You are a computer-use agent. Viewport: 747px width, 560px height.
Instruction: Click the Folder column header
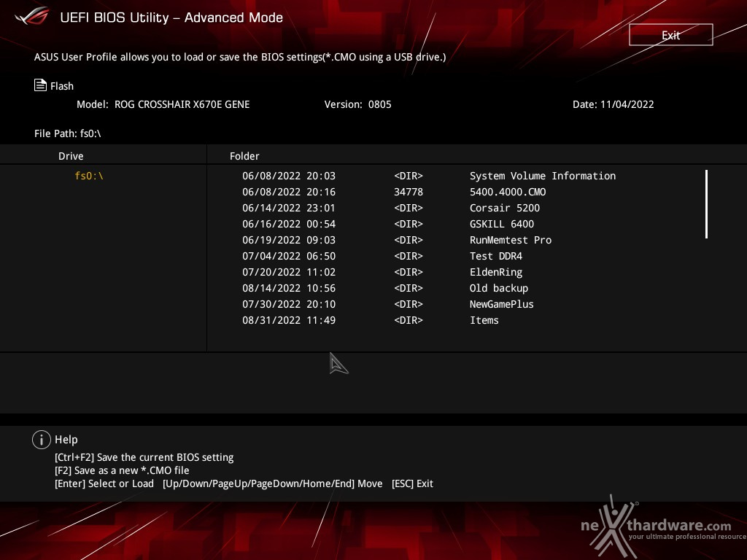(244, 156)
